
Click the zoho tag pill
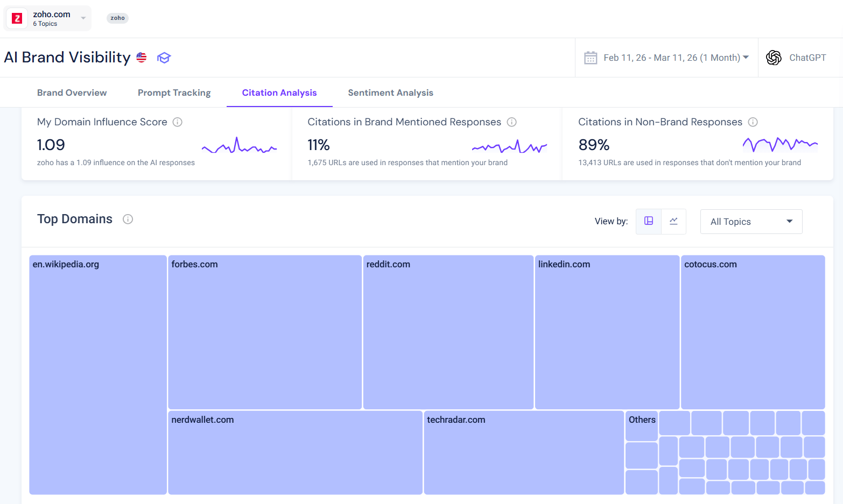(118, 18)
